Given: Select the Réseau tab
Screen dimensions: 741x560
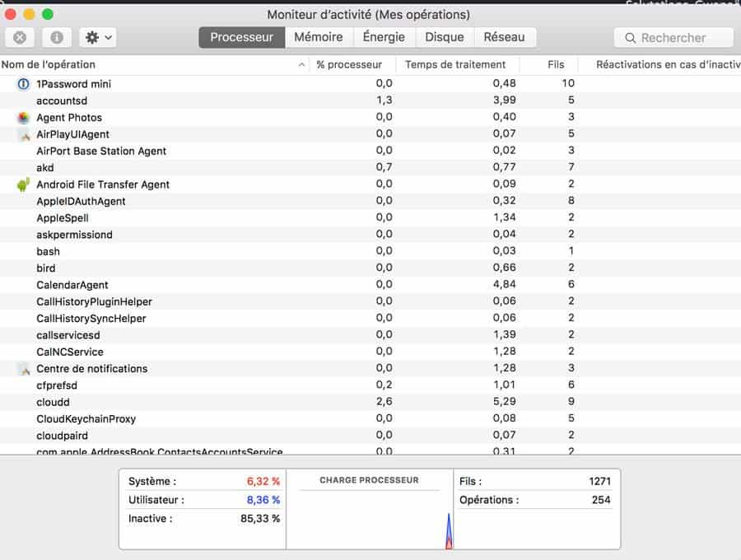Looking at the screenshot, I should [x=504, y=37].
